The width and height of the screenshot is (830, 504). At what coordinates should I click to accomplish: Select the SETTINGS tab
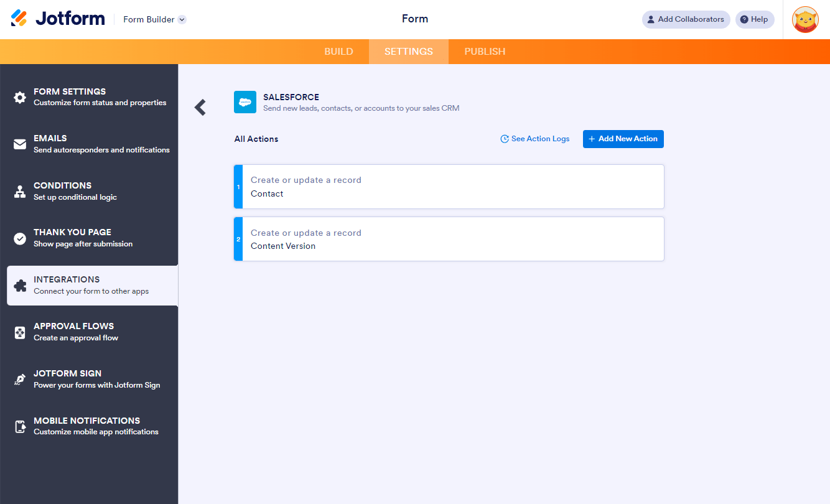409,52
